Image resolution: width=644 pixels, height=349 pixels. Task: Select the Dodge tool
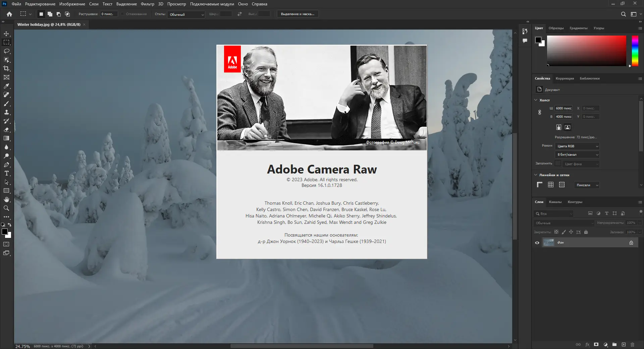click(6, 156)
